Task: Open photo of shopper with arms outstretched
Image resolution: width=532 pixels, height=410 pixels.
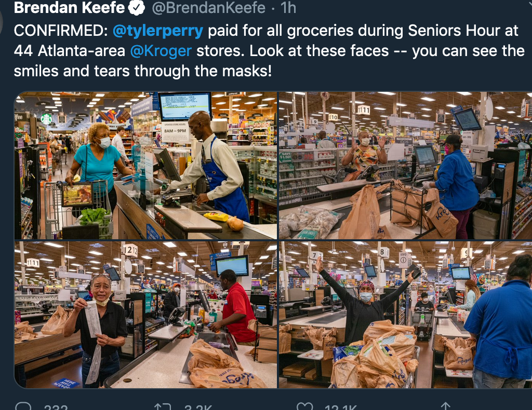Action: pos(405,315)
